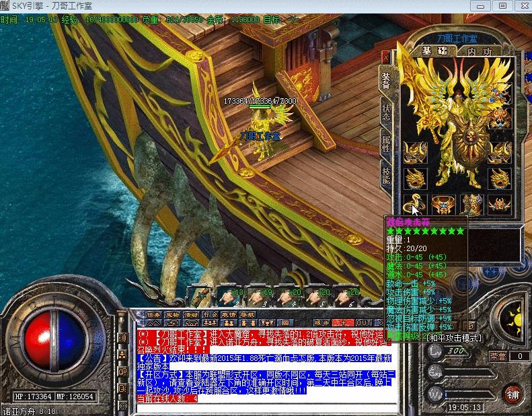Select the 状态 side tab
The width and height of the screenshot is (532, 416).
tap(386, 112)
